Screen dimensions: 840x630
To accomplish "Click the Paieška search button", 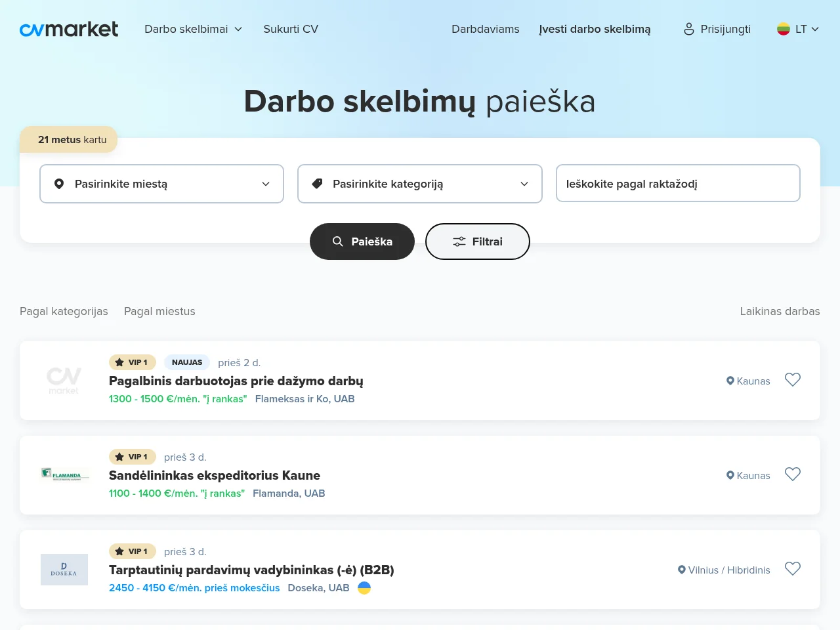I will point(362,241).
